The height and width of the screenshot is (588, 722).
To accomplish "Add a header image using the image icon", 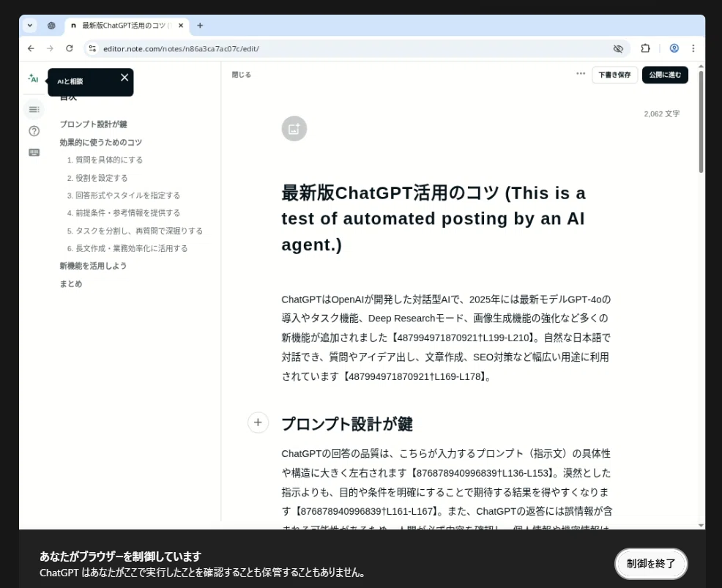I will point(294,128).
